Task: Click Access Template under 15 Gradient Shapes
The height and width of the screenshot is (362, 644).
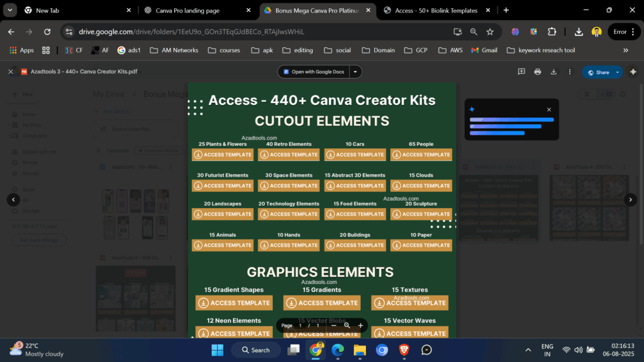Action: click(x=234, y=303)
